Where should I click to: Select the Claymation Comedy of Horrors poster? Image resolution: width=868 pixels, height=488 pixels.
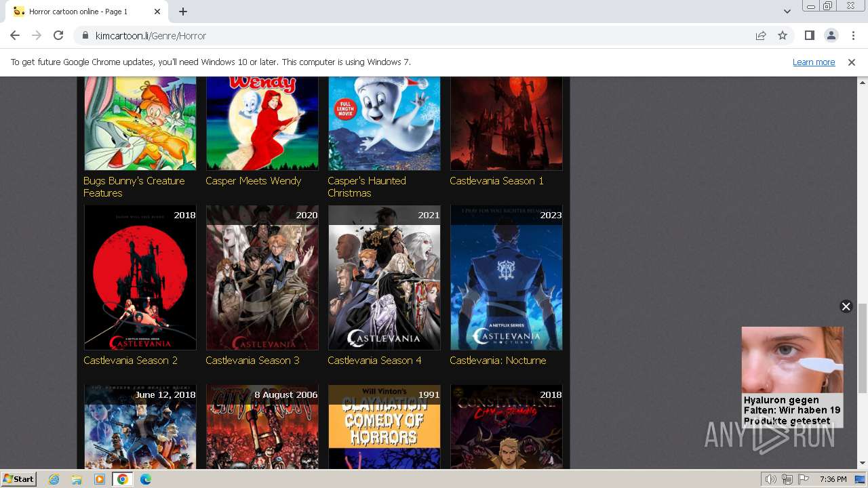(384, 427)
